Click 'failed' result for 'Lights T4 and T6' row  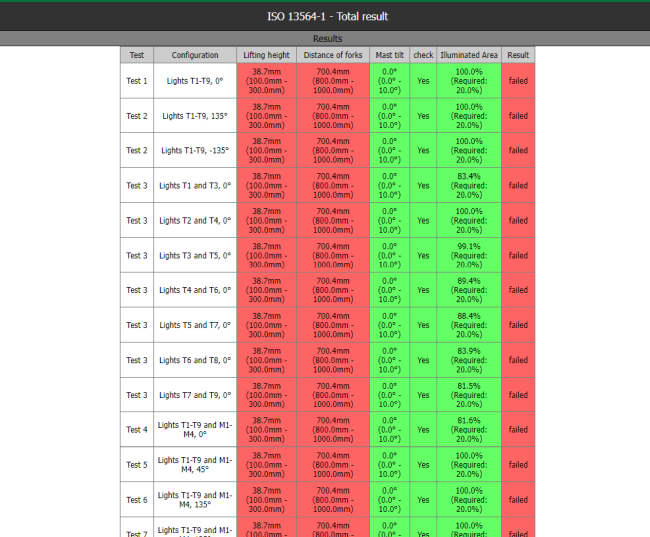(518, 290)
